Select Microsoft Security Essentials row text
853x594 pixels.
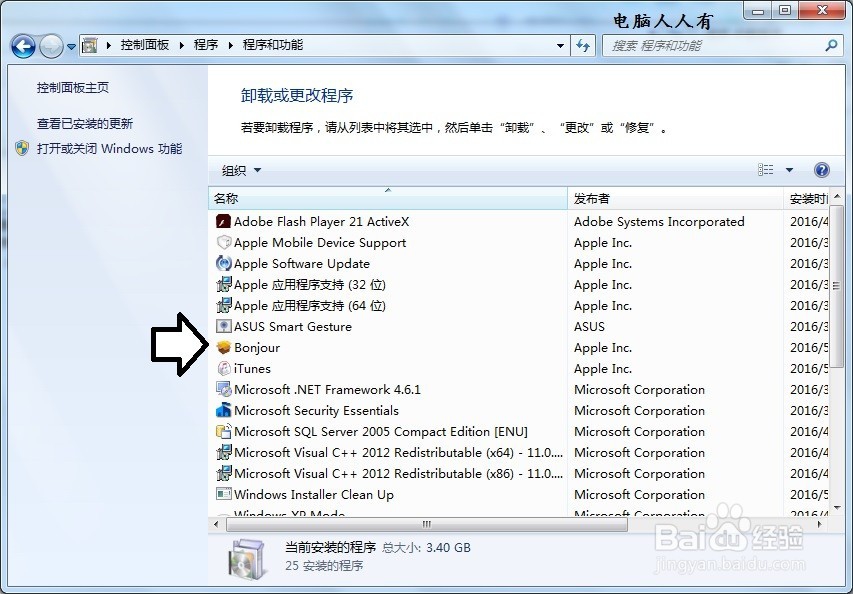click(316, 411)
